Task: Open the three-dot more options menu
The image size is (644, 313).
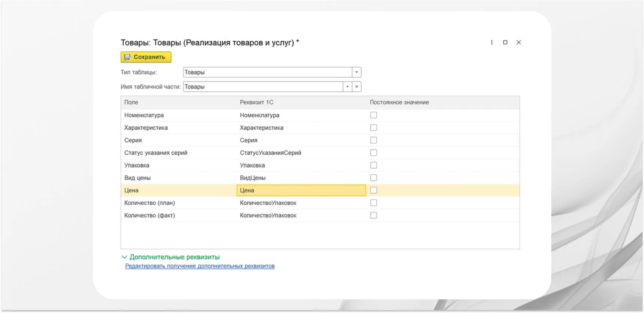Action: click(491, 42)
